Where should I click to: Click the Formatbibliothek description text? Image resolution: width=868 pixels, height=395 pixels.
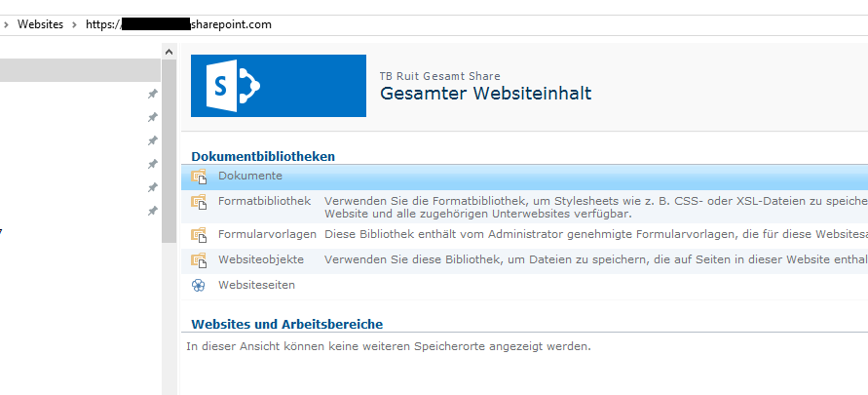pos(596,207)
